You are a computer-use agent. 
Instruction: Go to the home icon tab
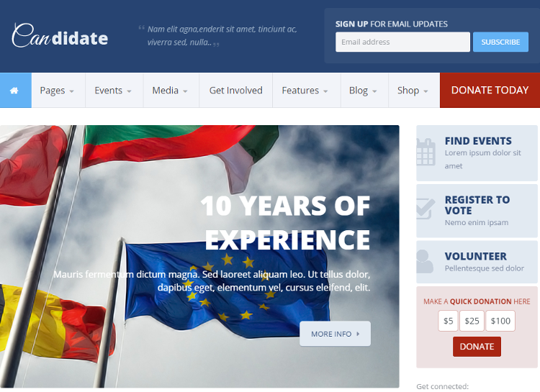[x=16, y=90]
